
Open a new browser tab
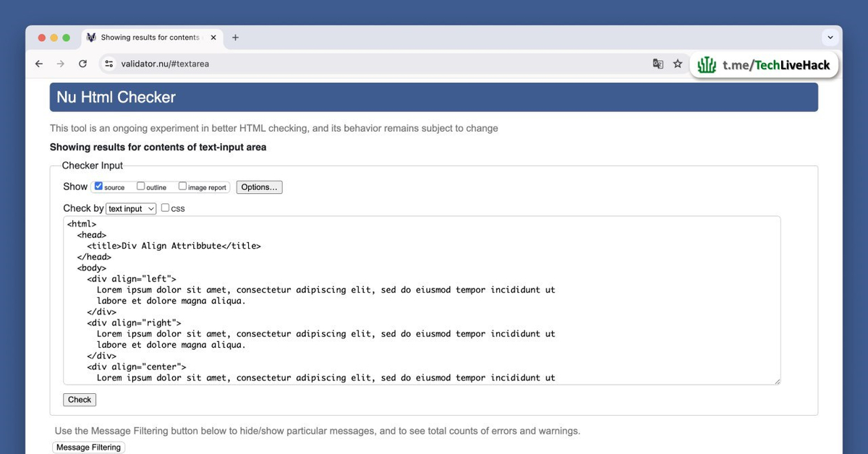[x=235, y=38]
